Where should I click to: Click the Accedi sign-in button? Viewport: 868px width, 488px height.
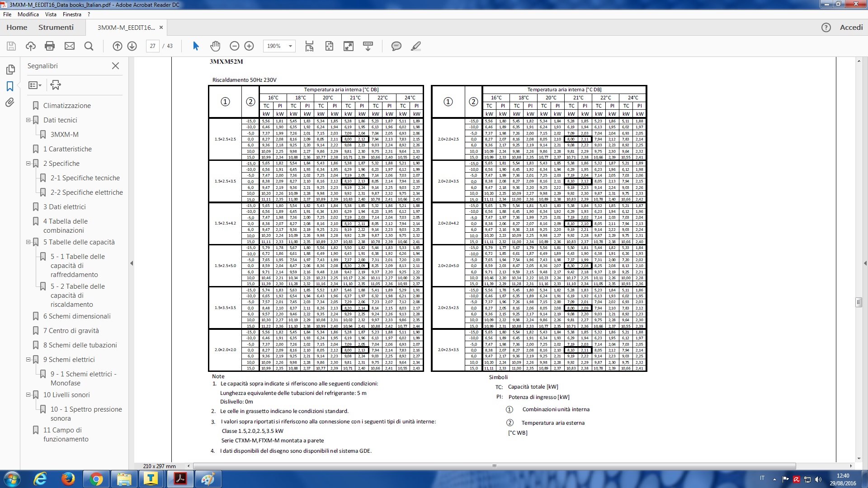pos(851,28)
